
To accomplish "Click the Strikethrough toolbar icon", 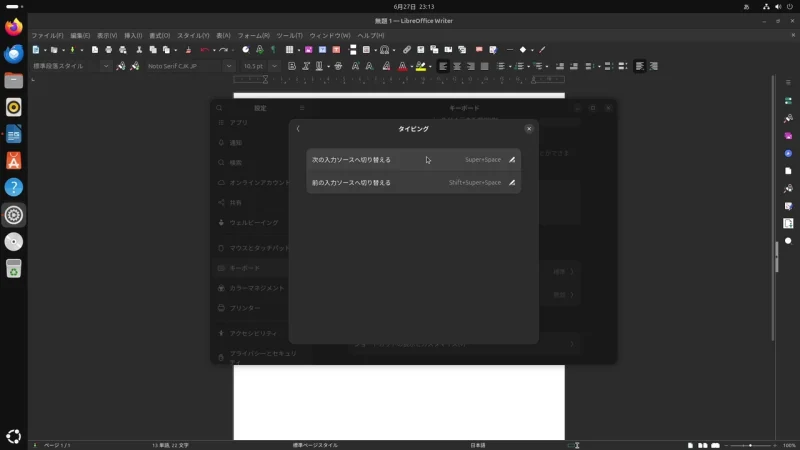I will 338,66.
